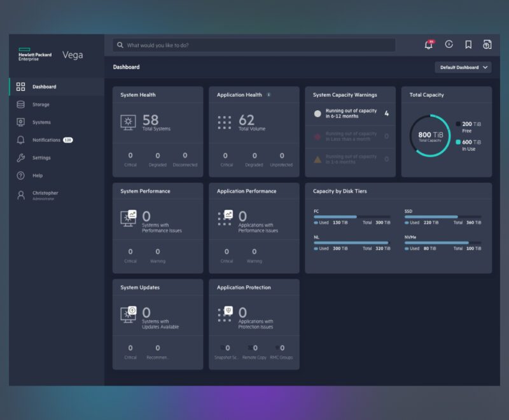Viewport: 509px width, 420px height.
Task: Click the white circle capacity warning indicator
Action: pyautogui.click(x=317, y=113)
